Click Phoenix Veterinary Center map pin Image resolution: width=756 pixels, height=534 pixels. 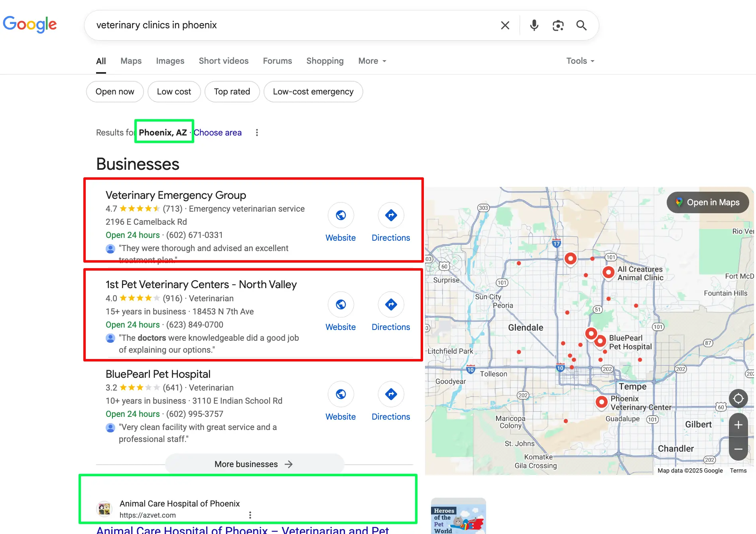point(601,402)
